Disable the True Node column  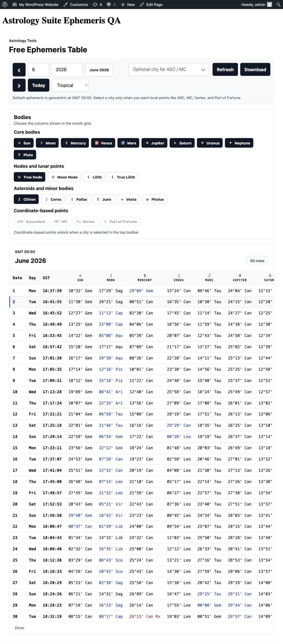(30, 177)
